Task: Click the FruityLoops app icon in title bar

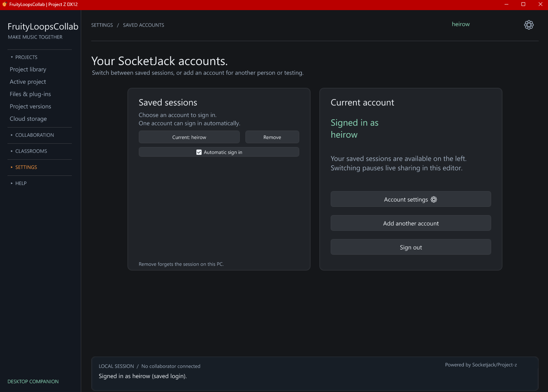Action: 4,4
